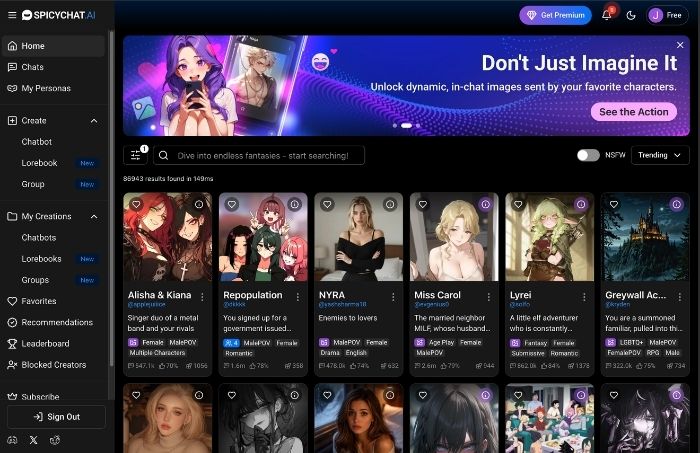Toggle dark mode moon icon
Screen dimensions: 700x453
coord(631,16)
